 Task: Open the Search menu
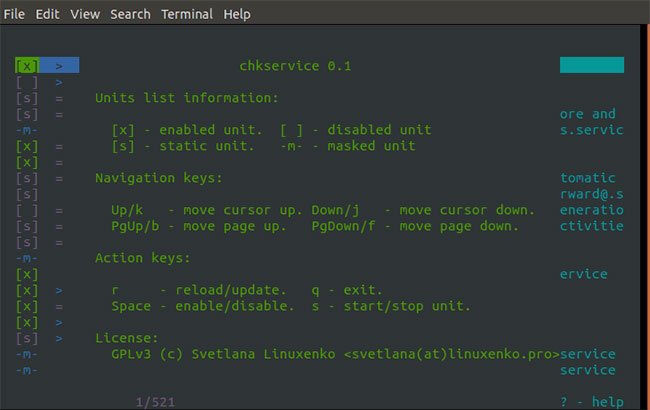point(130,14)
